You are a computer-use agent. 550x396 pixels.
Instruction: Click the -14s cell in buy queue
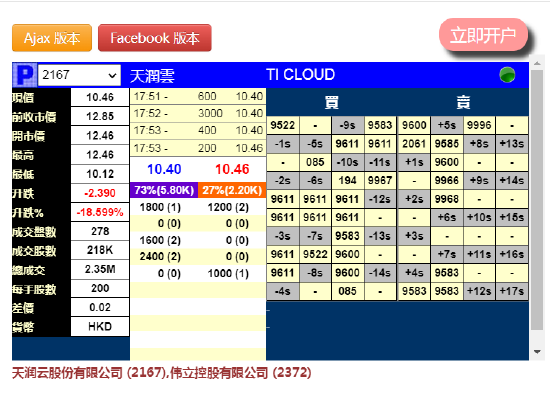[380, 273]
